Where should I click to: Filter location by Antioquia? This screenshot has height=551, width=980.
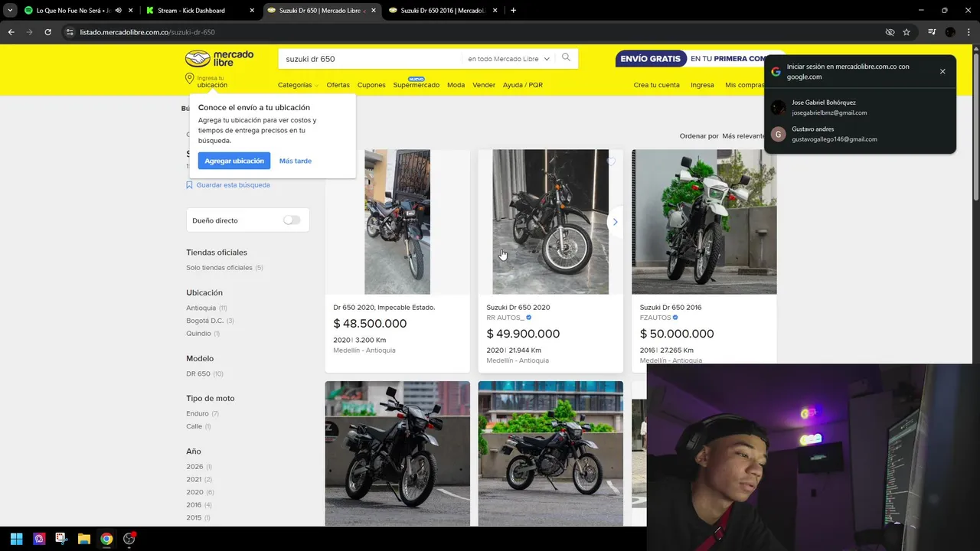[x=206, y=308]
